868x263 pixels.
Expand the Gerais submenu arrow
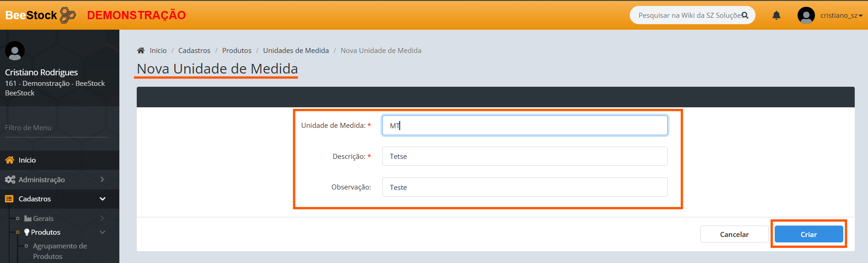[x=102, y=218]
